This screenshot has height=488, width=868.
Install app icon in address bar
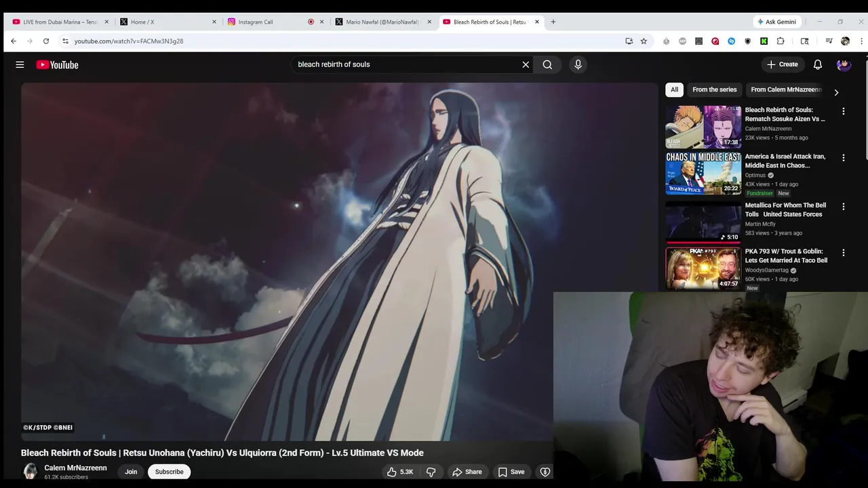(x=629, y=41)
